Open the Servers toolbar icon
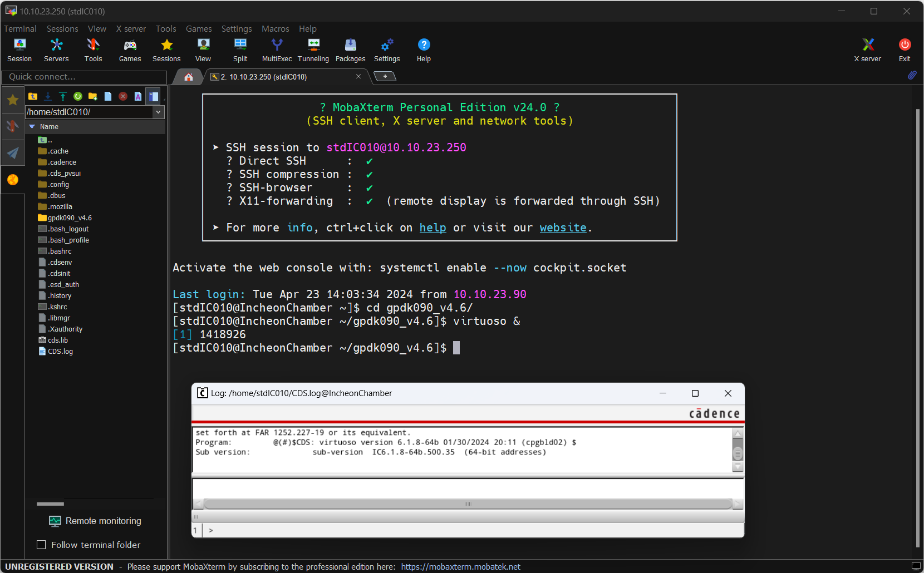 pos(56,50)
